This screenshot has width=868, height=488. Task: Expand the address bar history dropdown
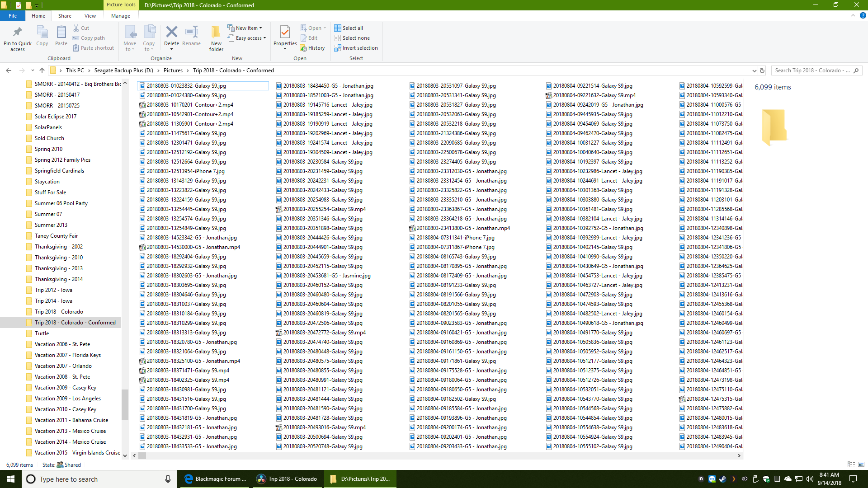754,70
